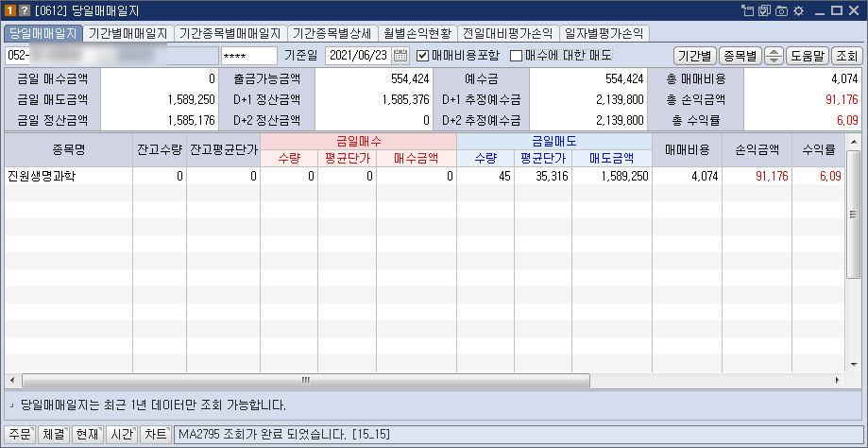The width and height of the screenshot is (868, 448).
Task: Go to the 일자별평가손익 tab
Action: pos(604,33)
